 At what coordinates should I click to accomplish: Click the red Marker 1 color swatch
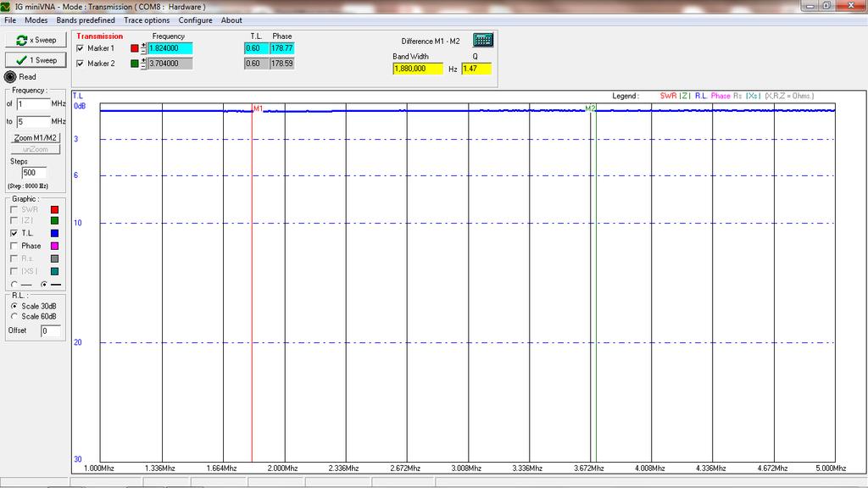pyautogui.click(x=135, y=48)
